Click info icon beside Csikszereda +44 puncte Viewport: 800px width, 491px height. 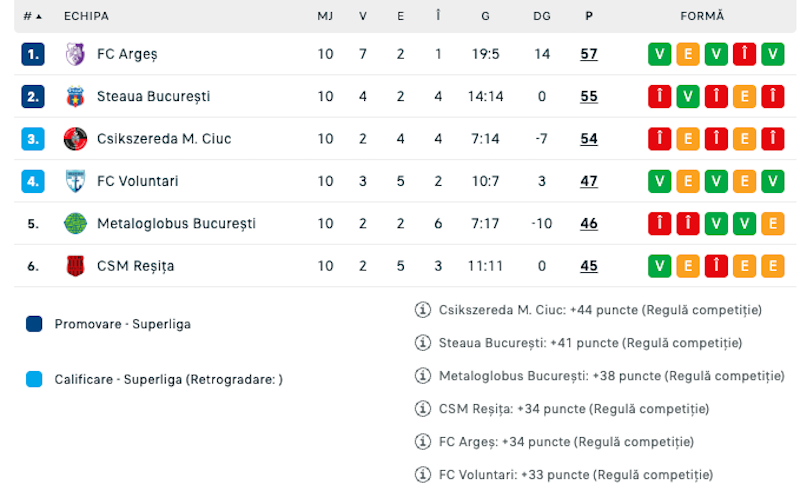(422, 310)
